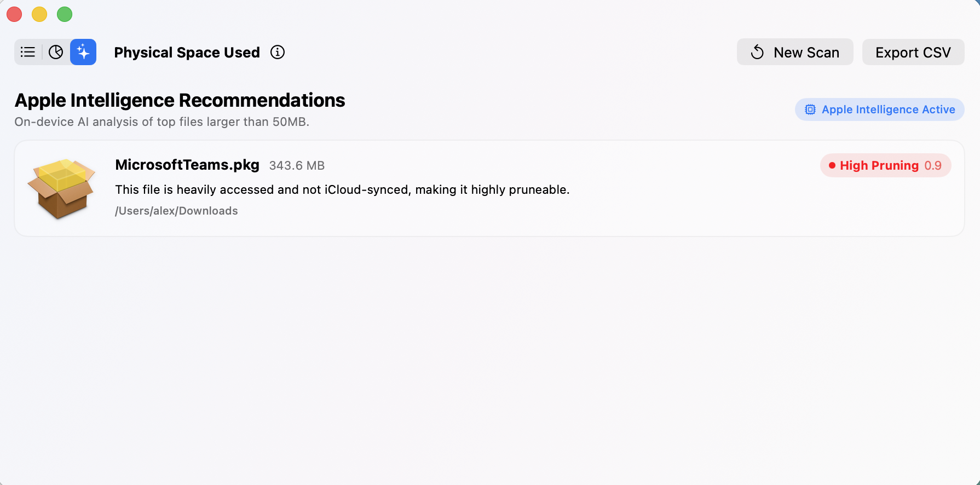Click the 343.6 MB file size

pos(297,165)
